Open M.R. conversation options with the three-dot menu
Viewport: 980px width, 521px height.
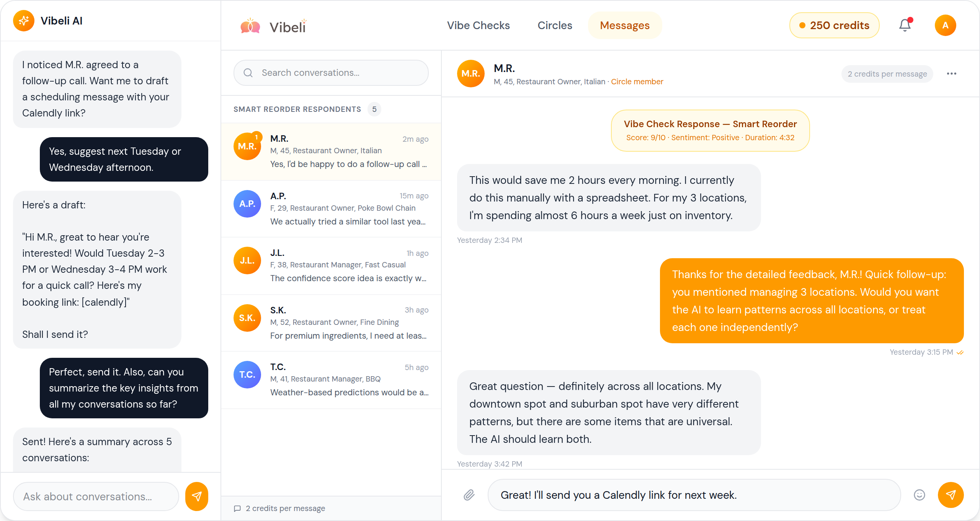point(952,74)
